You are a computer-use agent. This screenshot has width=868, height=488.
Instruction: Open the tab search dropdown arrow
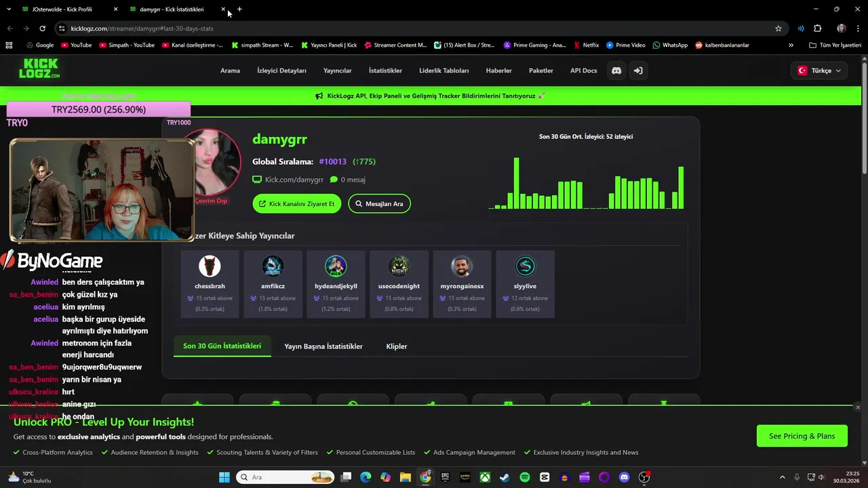[x=9, y=9]
